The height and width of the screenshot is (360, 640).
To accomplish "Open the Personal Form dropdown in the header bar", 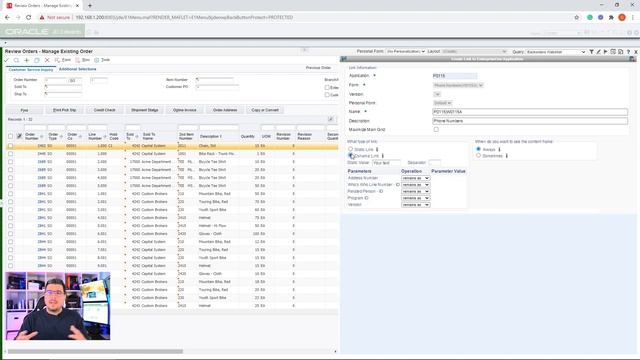I will (406, 52).
